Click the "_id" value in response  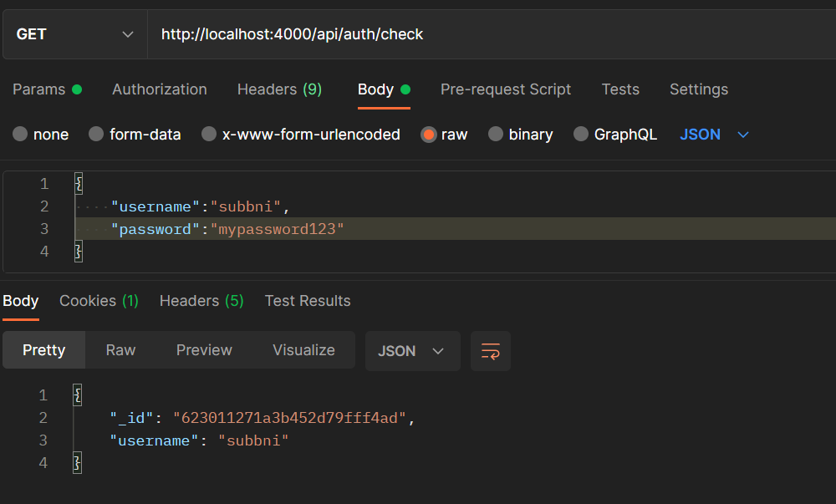click(289, 418)
